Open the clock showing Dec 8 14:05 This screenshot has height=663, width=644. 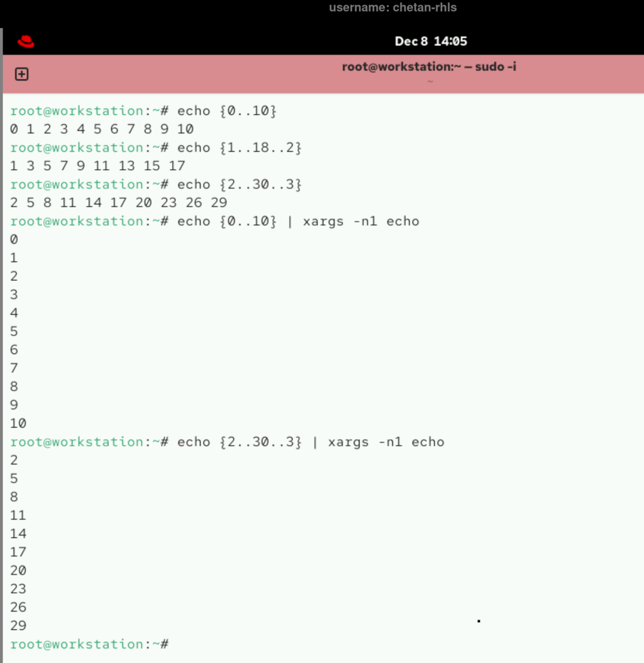[432, 41]
